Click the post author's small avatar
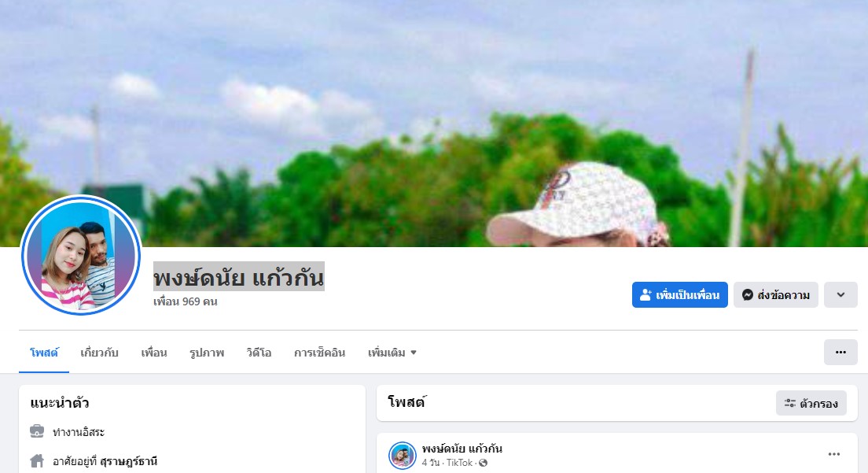Screen dimensions: 868x473 tap(403, 455)
